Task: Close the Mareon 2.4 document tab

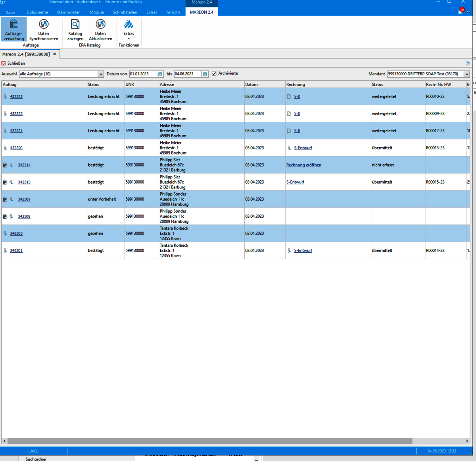Action: (55, 54)
